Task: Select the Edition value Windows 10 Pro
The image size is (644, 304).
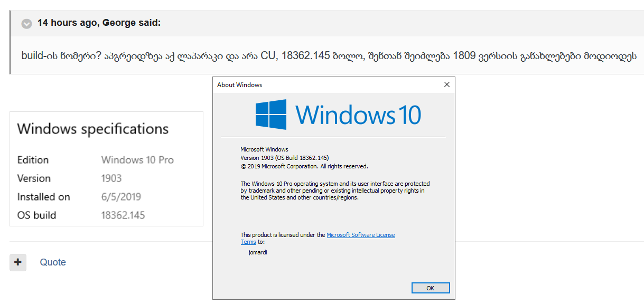Action: pyautogui.click(x=137, y=160)
